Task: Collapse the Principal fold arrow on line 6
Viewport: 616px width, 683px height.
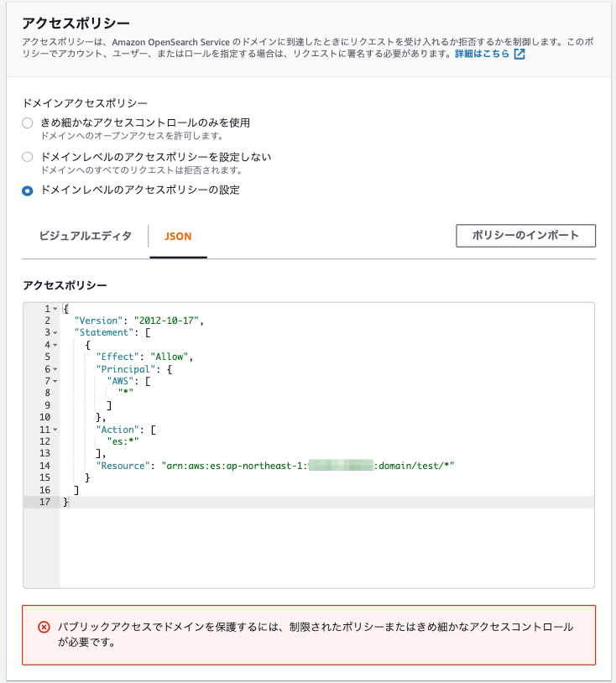Action: tap(55, 369)
